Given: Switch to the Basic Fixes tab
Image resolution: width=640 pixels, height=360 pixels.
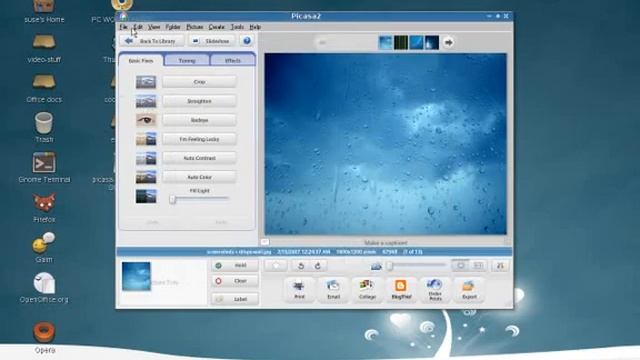Looking at the screenshot, I should 141,60.
